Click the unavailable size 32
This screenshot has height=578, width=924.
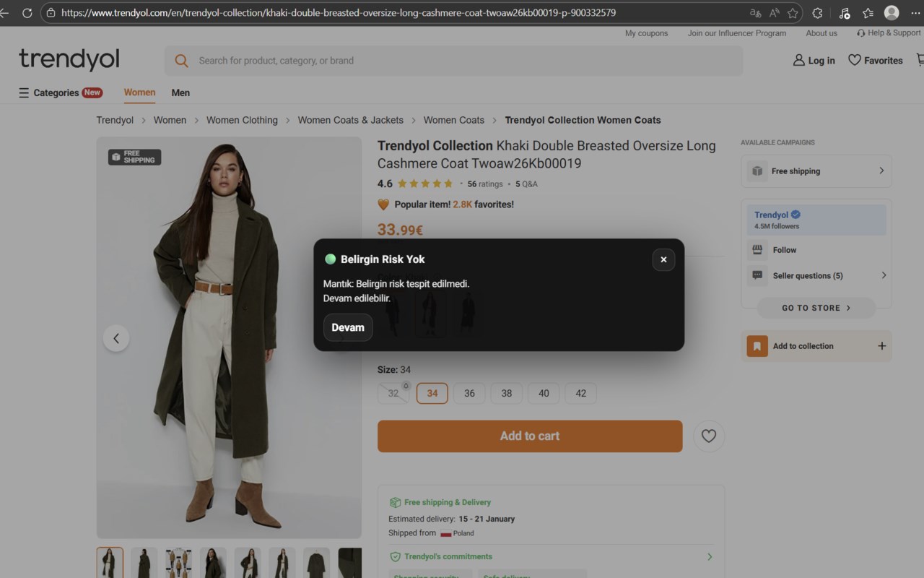click(393, 393)
